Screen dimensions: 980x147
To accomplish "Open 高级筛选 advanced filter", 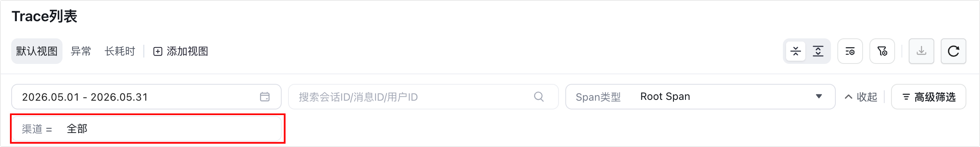I will (929, 97).
